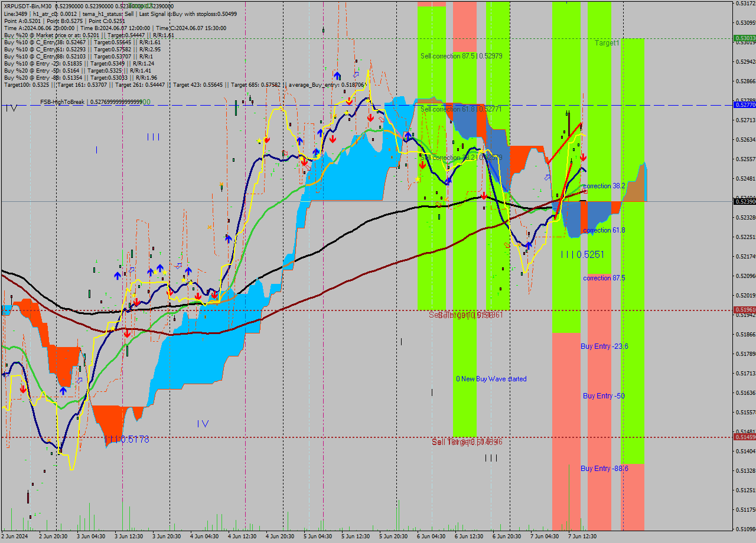Screen dimensions: 756x543
Task: Click the upper Sell Target label near 0.51961
Action: click(465, 315)
